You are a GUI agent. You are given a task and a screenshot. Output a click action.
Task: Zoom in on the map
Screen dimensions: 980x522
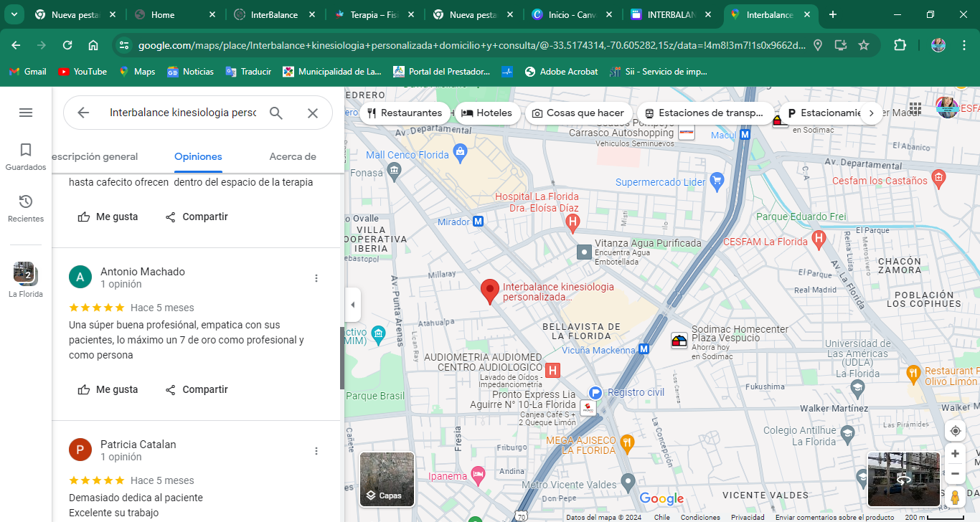(x=955, y=454)
